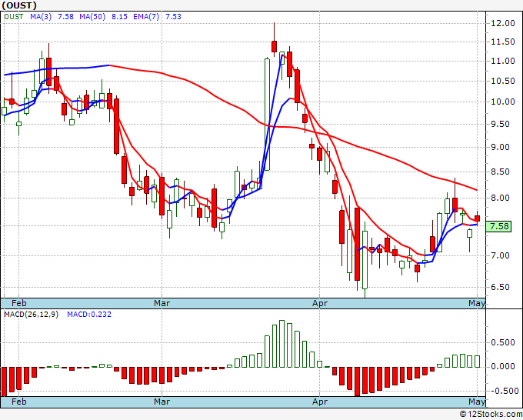The width and height of the screenshot is (523, 420).
Task: Click the 11.00 price axis label
Action: click(x=503, y=61)
